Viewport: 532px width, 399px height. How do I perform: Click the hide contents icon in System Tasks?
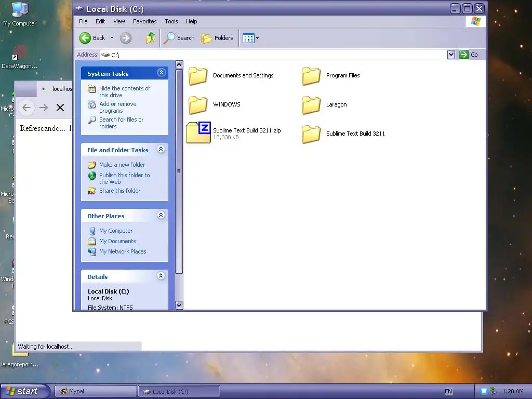pyautogui.click(x=92, y=89)
